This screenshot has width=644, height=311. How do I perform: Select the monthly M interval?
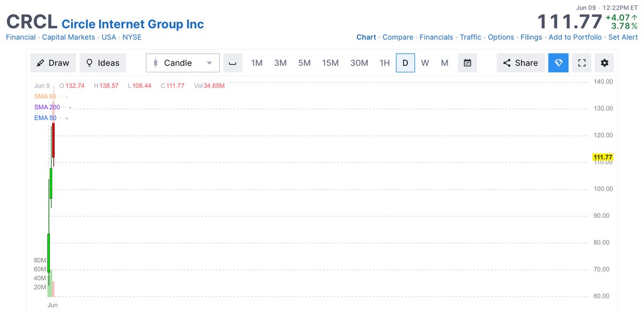click(444, 63)
